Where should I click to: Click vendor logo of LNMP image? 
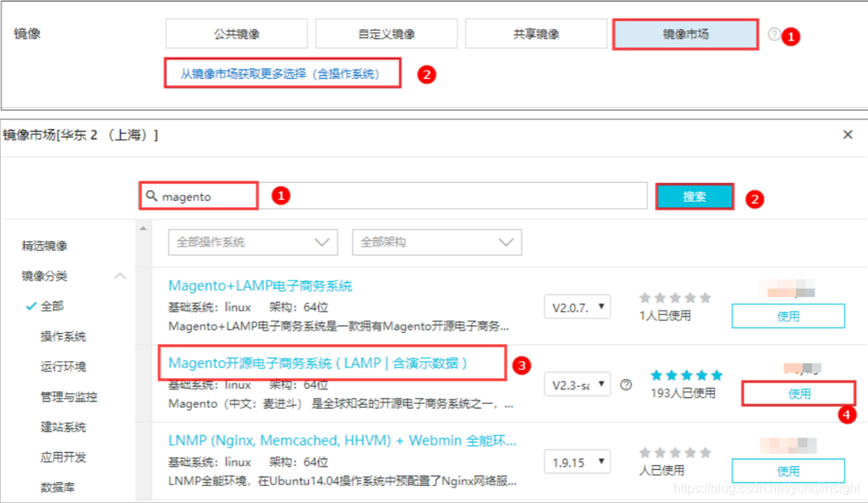point(788,444)
